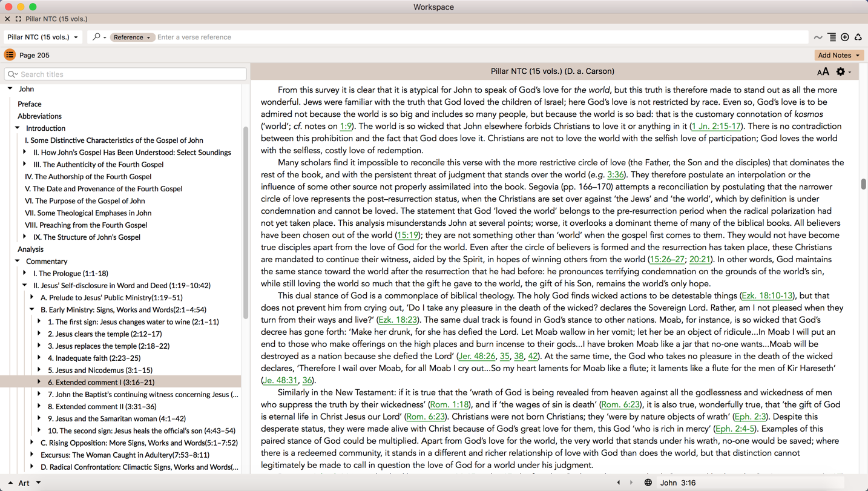
Task: Open '9. Jesus and the Samaritan woman (4:1–42)'
Action: 117,419
